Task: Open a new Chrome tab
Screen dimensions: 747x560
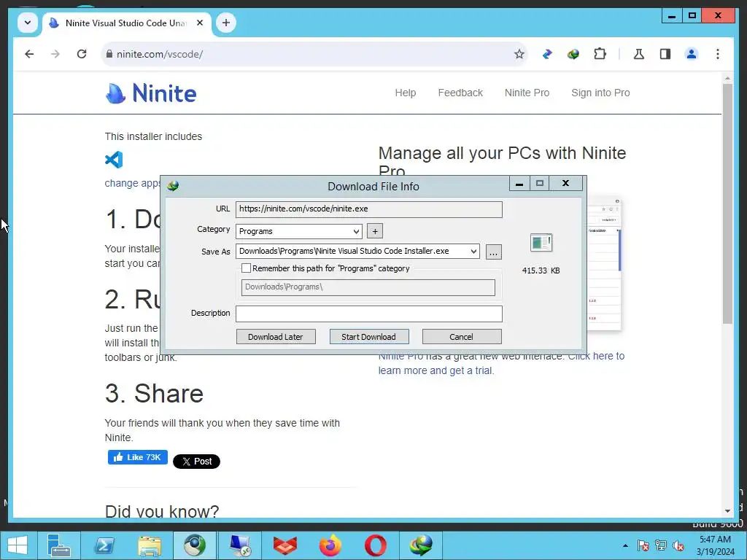Action: 226,23
